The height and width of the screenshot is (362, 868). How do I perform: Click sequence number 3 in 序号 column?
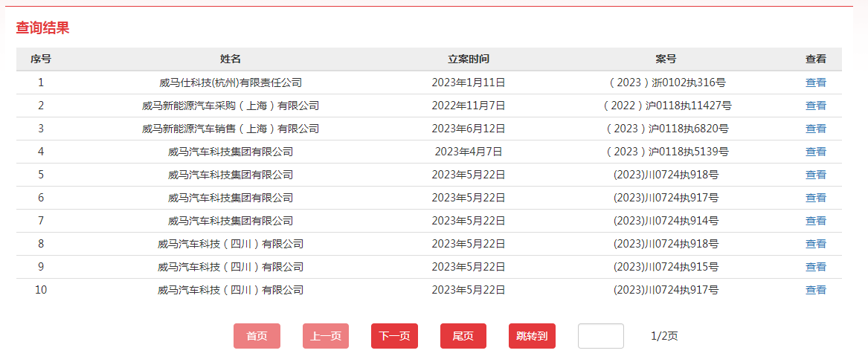41,129
